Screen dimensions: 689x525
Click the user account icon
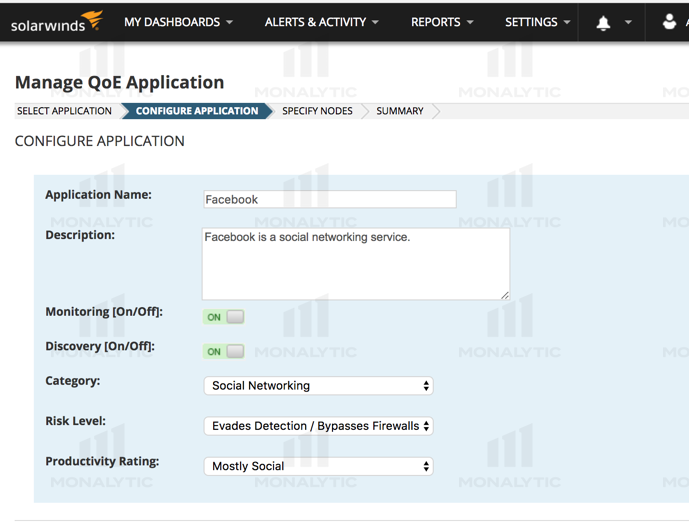coord(669,22)
